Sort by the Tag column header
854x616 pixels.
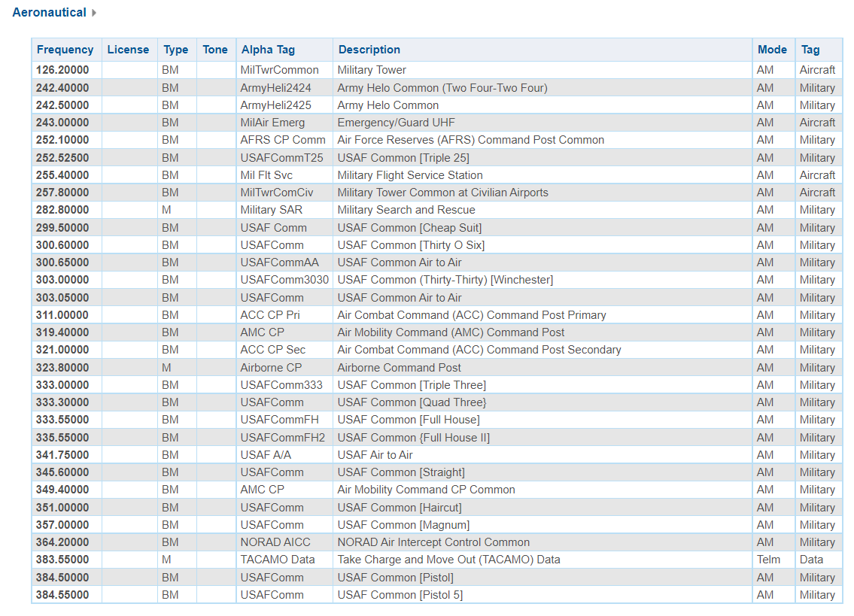810,50
